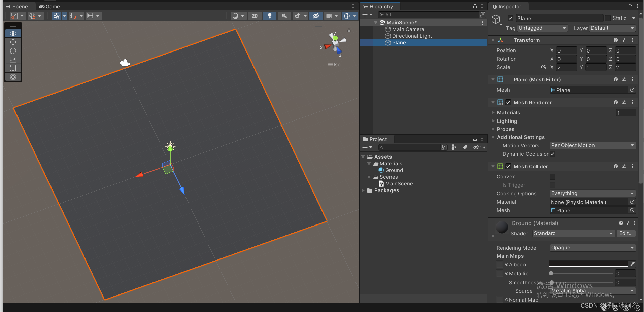644x312 pixels.
Task: Click the Hierarchy create plus icon
Action: pos(365,15)
